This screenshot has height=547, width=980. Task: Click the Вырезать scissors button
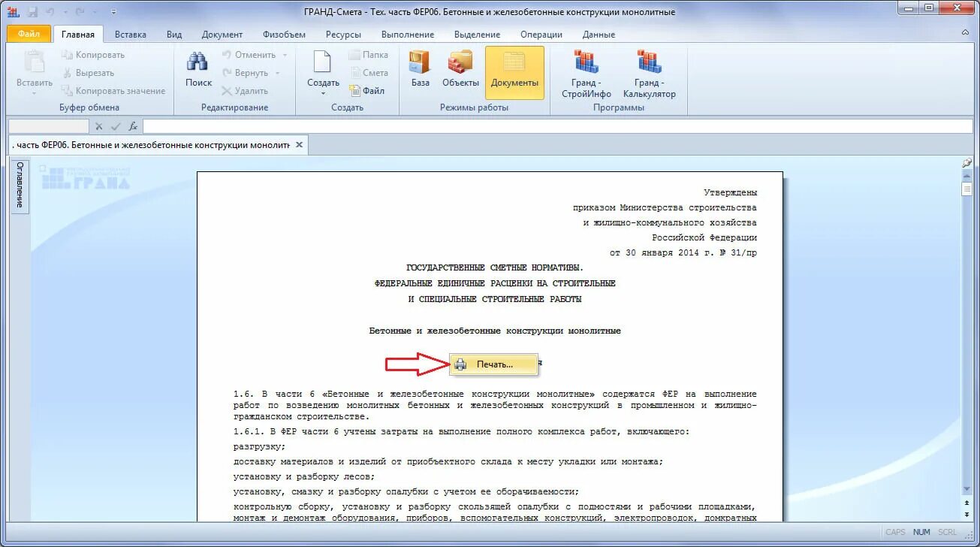point(88,73)
